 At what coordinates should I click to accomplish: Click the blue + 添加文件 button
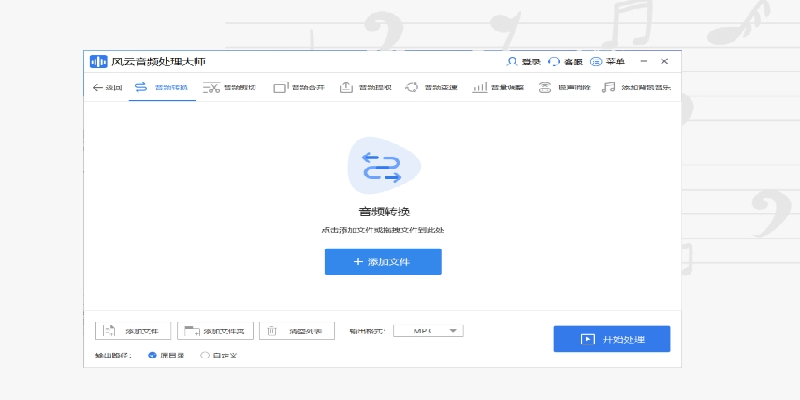[383, 262]
